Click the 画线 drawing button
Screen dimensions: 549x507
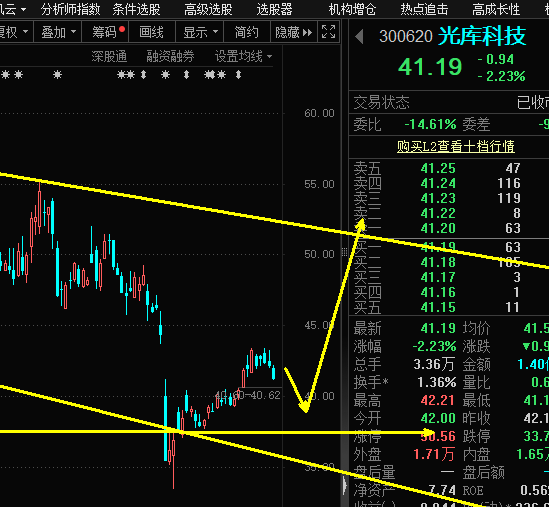pos(152,33)
